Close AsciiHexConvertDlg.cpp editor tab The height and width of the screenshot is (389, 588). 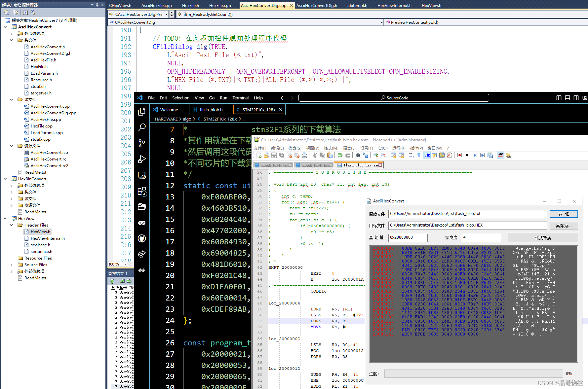292,5
